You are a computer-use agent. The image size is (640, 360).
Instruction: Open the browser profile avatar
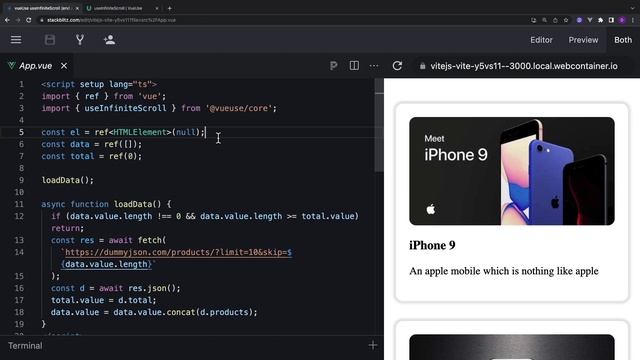coord(622,20)
